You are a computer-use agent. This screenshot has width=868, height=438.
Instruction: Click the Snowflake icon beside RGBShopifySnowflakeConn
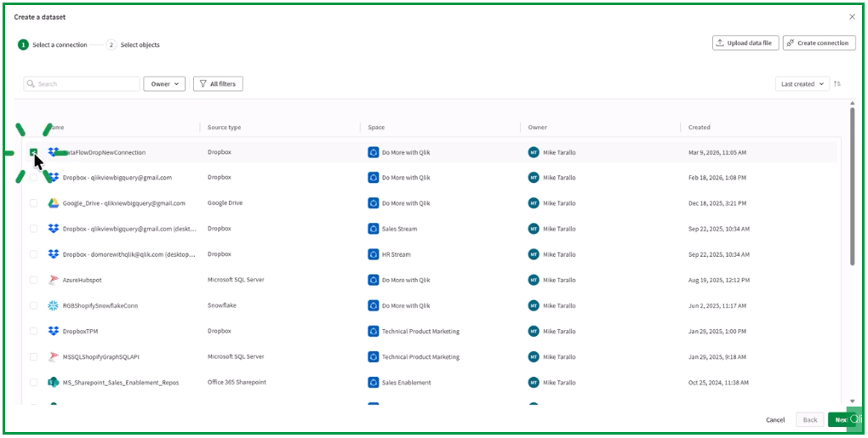click(53, 305)
